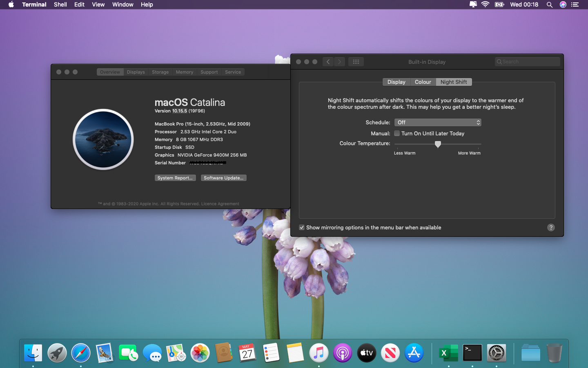Select the Night Shift tab
Viewport: 588px width, 368px height.
pos(454,82)
